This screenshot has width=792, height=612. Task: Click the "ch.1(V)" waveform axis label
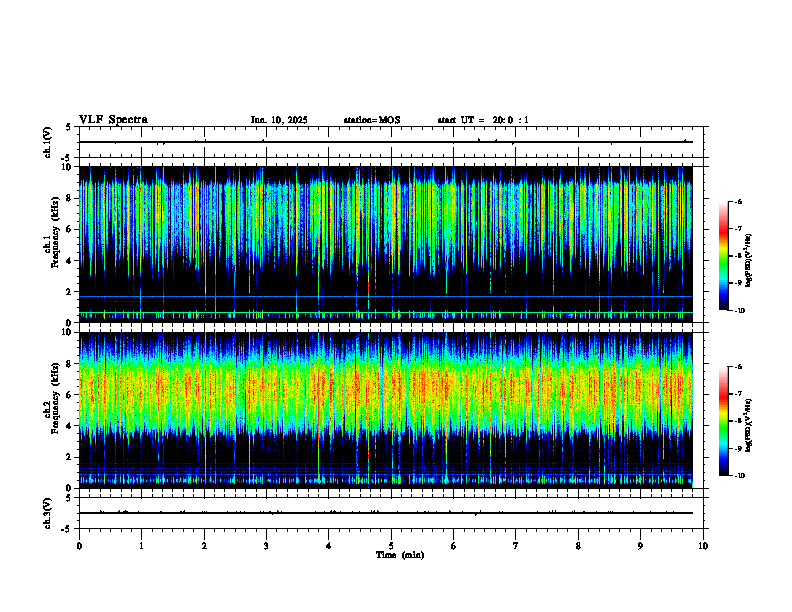[47, 142]
